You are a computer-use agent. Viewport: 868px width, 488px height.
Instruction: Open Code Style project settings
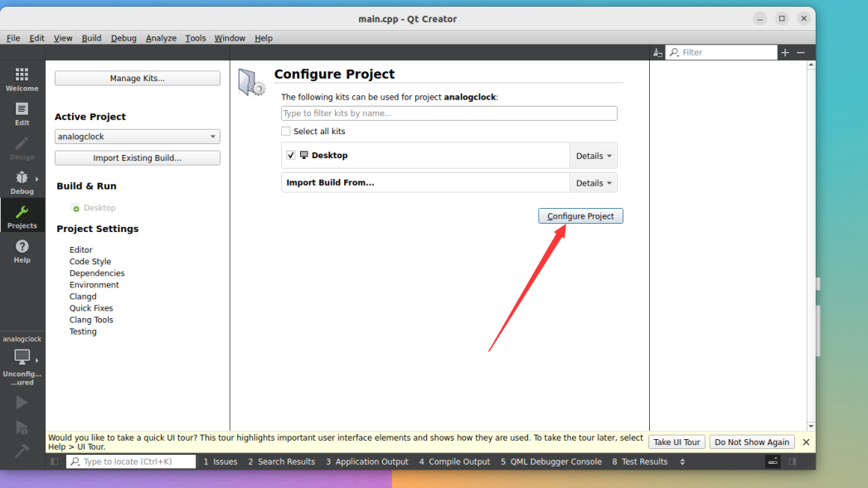90,262
